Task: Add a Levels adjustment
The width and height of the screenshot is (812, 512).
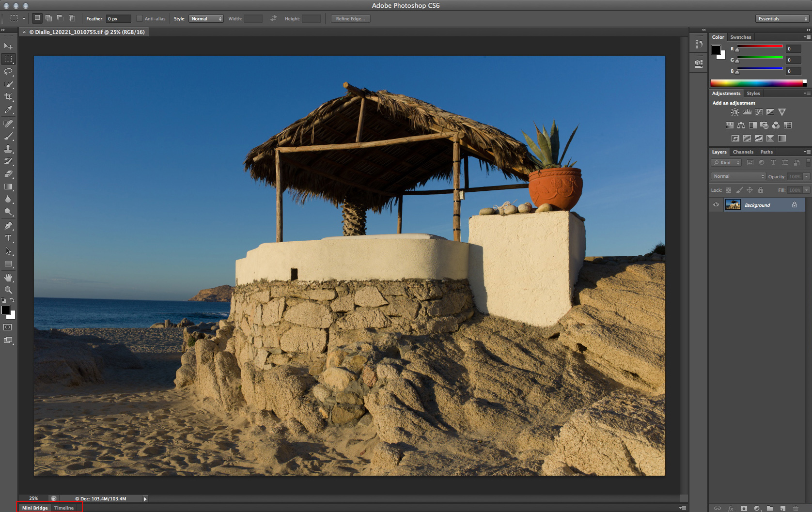Action: click(x=747, y=112)
